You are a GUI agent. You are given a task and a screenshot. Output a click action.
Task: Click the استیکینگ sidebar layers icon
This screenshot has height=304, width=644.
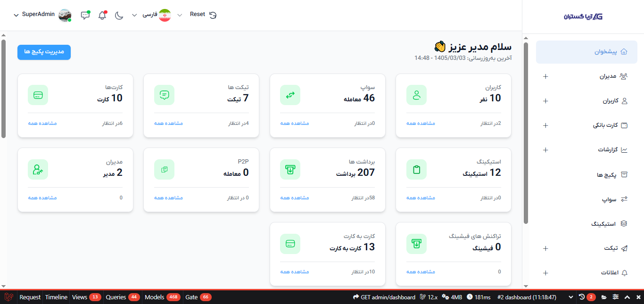tap(624, 224)
